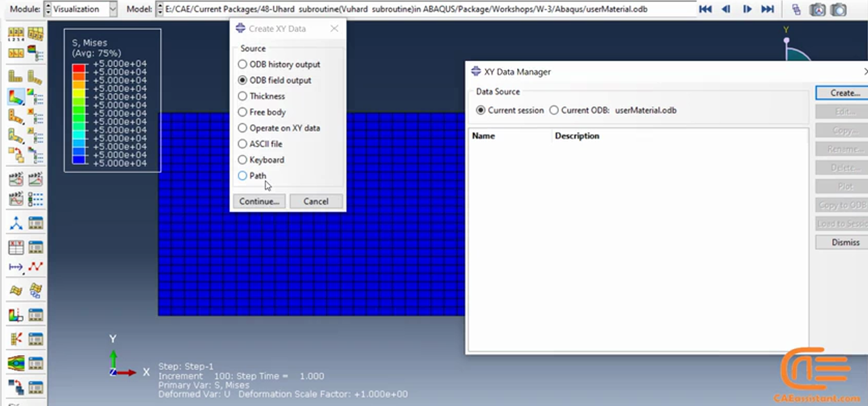Start Animate Scale Factor tool
Screen dimensions: 868x406
click(16, 180)
